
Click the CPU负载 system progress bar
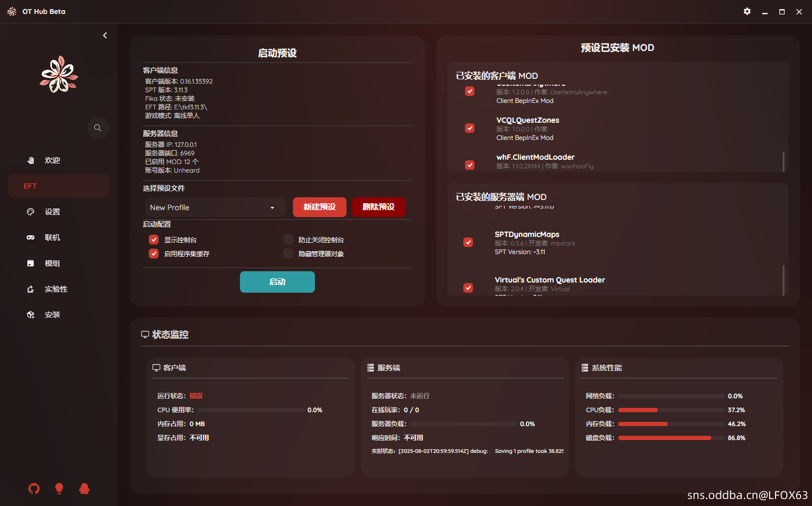click(672, 410)
